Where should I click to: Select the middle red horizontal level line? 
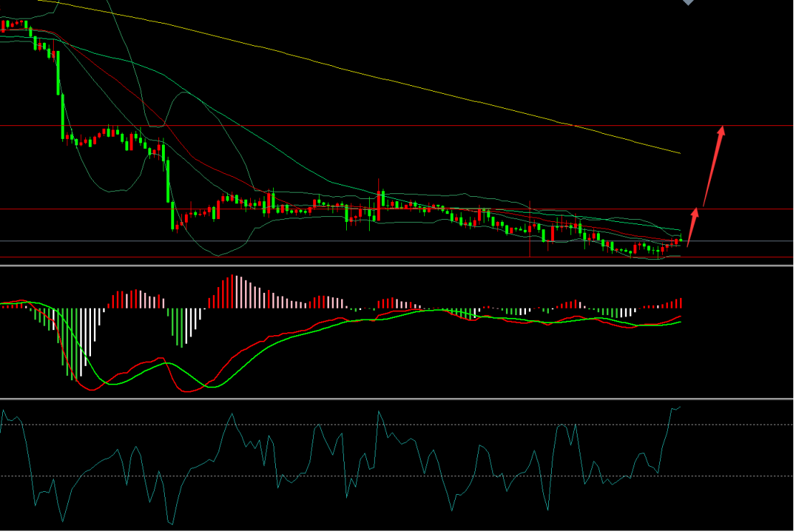[x=396, y=209]
